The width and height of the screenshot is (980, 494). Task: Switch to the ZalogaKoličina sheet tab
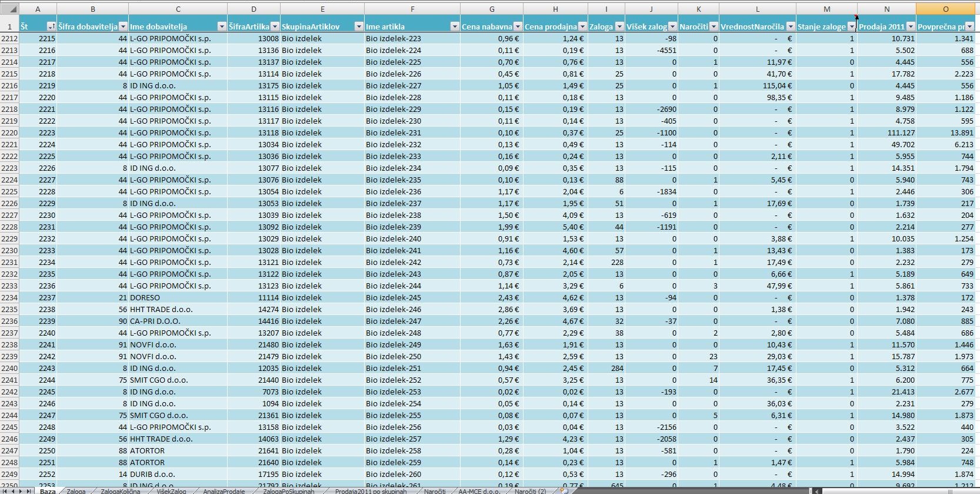click(121, 491)
